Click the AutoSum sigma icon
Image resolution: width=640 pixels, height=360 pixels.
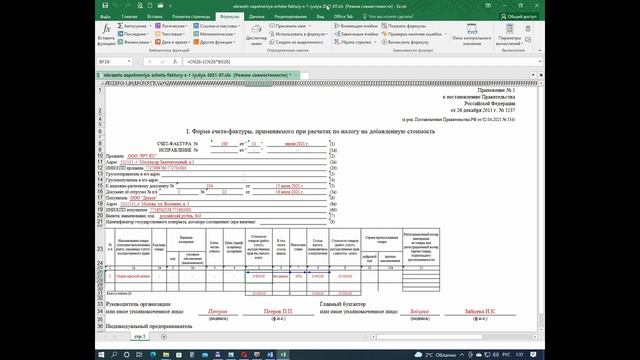pyautogui.click(x=120, y=26)
